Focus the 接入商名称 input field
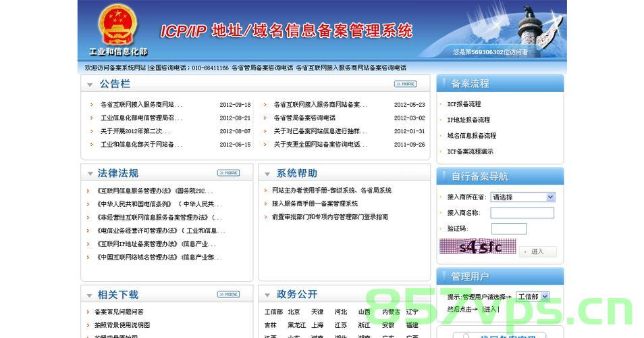This screenshot has width=644, height=338. point(522,212)
